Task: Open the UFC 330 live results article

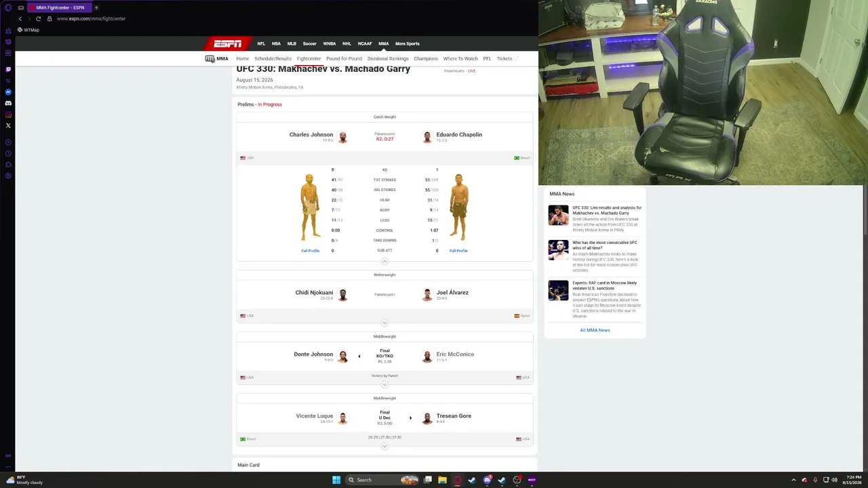Action: click(x=607, y=210)
